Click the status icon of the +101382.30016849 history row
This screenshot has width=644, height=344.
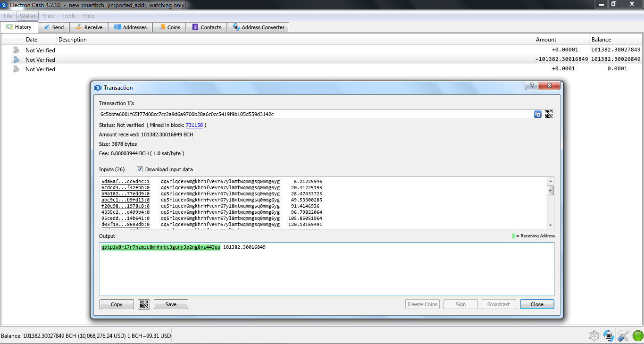[x=17, y=59]
